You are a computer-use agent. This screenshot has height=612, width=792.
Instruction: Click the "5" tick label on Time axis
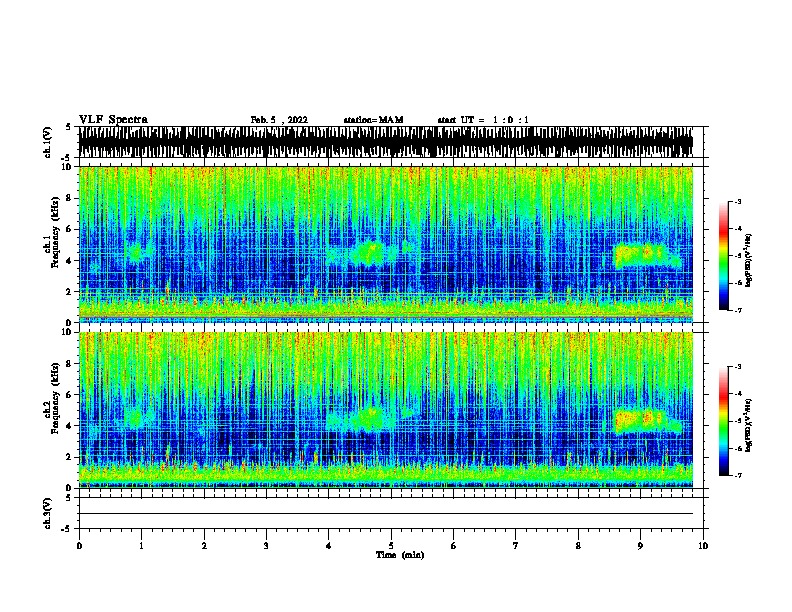click(x=391, y=546)
